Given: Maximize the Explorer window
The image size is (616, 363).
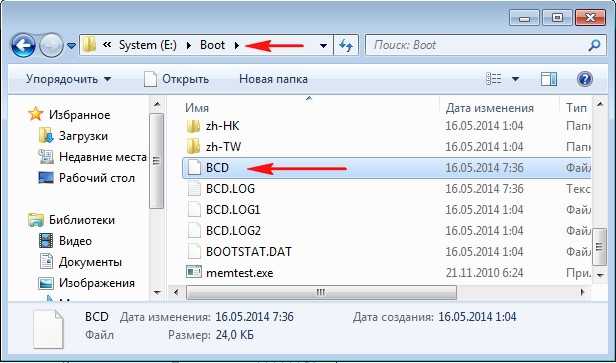Looking at the screenshot, I should (x=557, y=18).
